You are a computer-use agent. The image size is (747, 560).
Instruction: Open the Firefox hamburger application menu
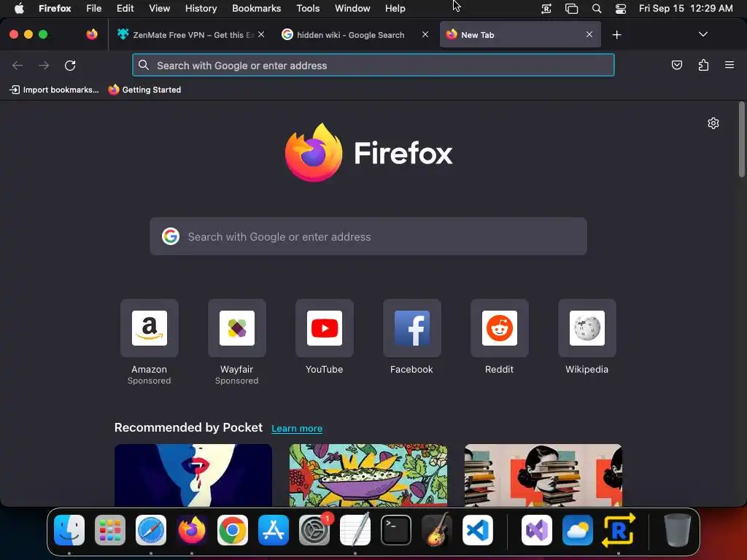click(729, 65)
